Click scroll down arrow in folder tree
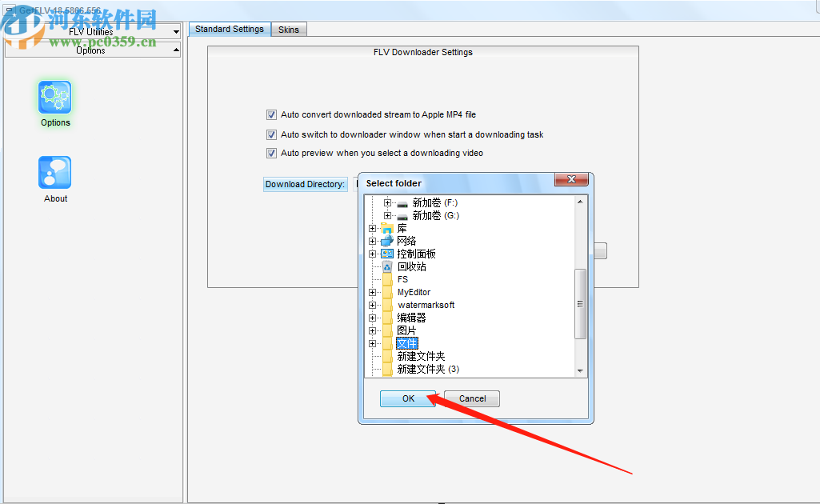This screenshot has width=820, height=504. (x=580, y=370)
